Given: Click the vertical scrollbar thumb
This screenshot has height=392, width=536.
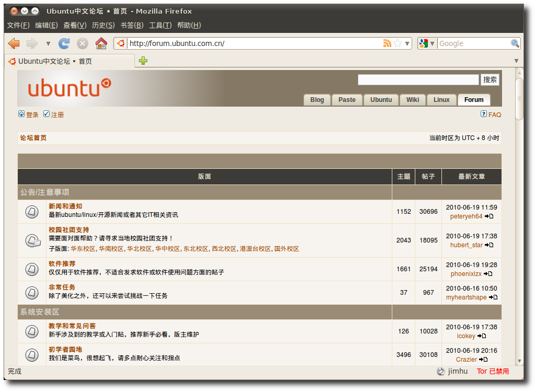Looking at the screenshot, I should click(x=519, y=99).
